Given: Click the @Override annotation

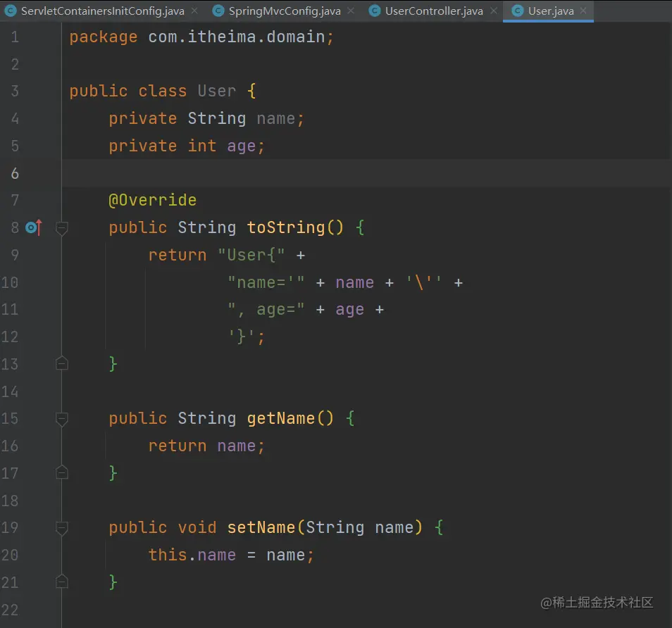Looking at the screenshot, I should pyautogui.click(x=153, y=200).
